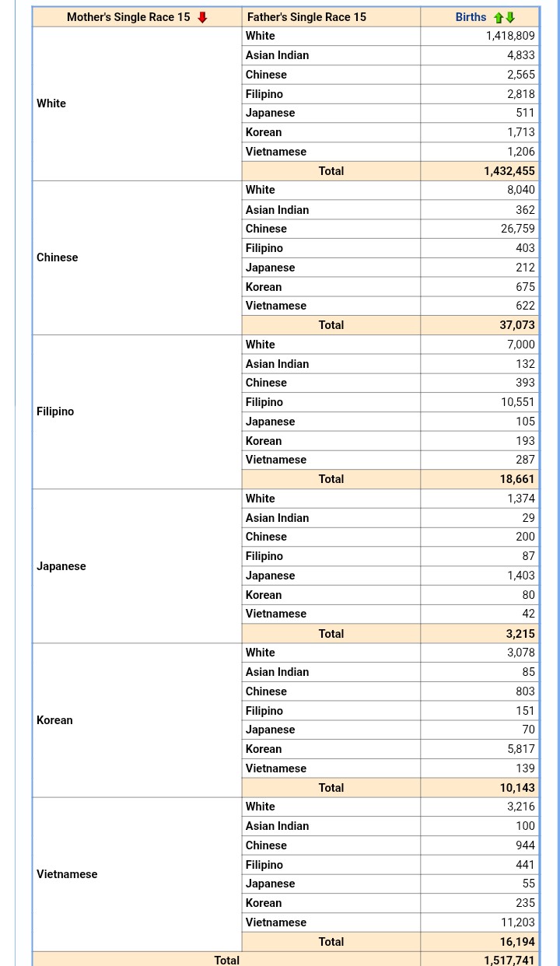Click the Japanese group total 3,215
This screenshot has height=966, width=560.
pos(520,634)
